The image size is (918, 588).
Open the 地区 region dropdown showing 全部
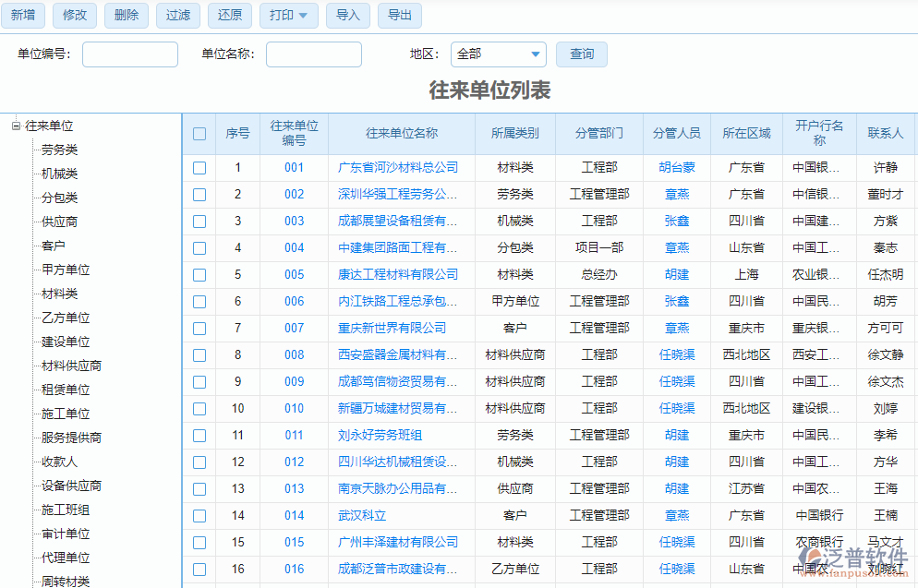[498, 54]
